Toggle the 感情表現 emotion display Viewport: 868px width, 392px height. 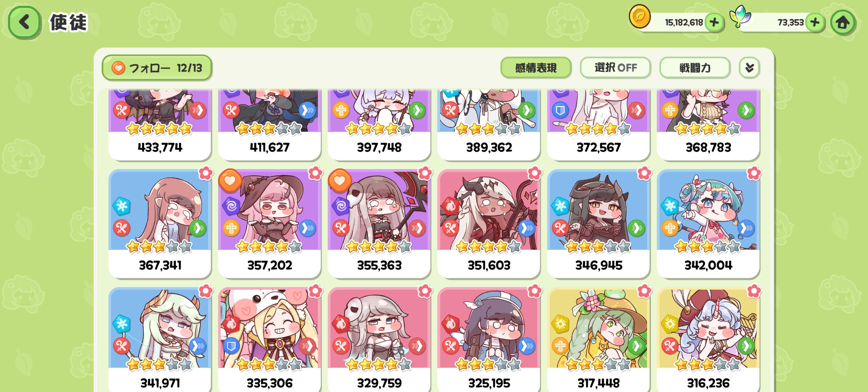click(536, 68)
